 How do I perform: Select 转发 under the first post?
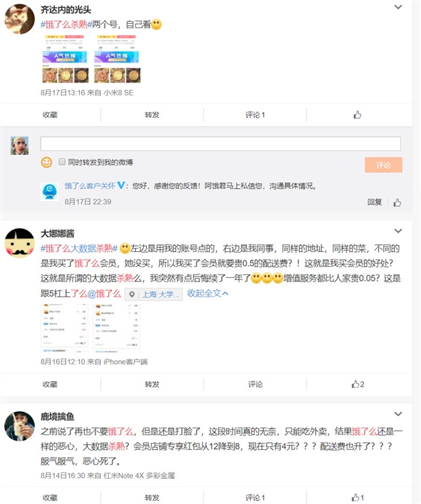coord(152,114)
